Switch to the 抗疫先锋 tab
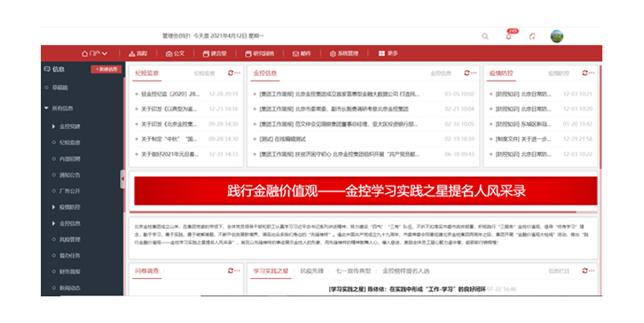Image resolution: width=644 pixels, height=323 pixels. pyautogui.click(x=312, y=271)
